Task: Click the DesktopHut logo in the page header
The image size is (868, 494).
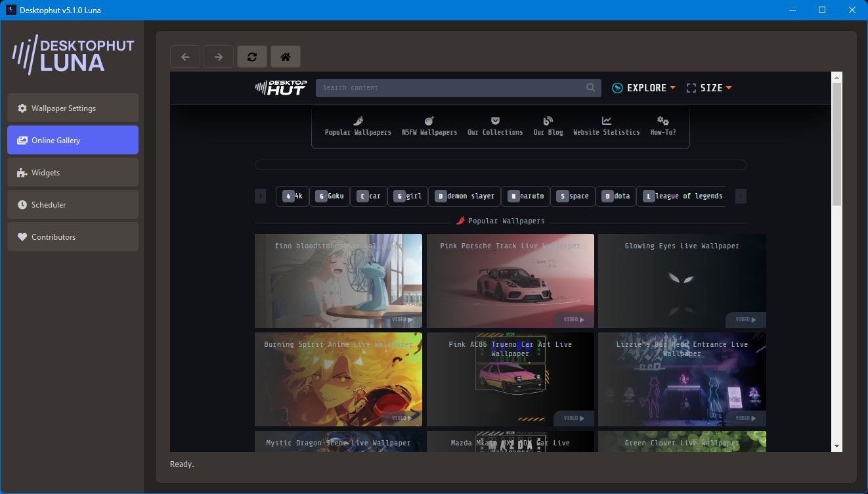Action: pos(280,87)
